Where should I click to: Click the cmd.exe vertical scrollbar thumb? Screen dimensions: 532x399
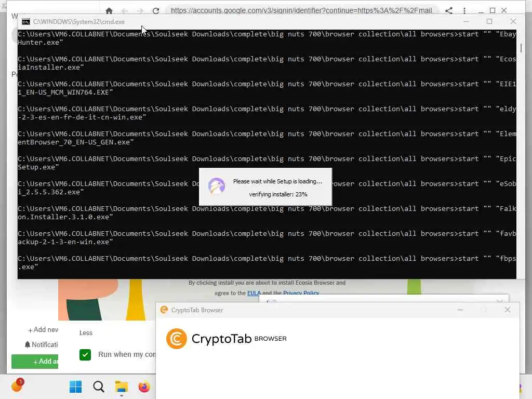pyautogui.click(x=521, y=48)
